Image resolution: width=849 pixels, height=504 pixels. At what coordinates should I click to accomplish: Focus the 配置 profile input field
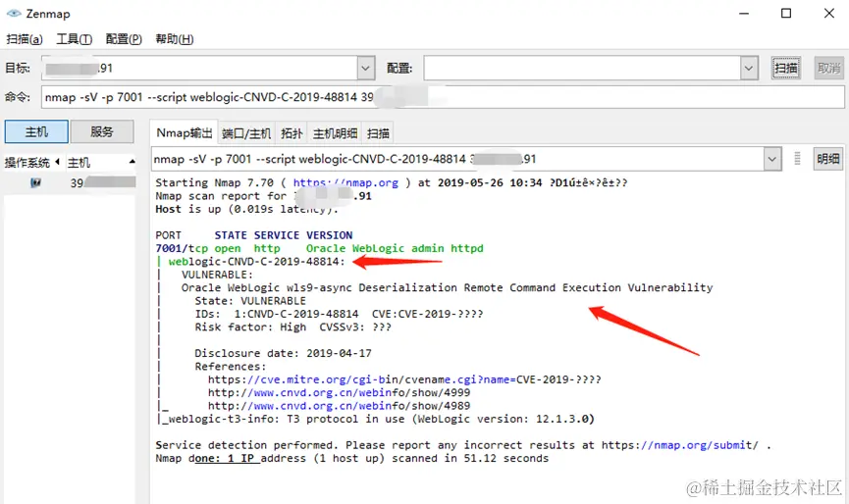582,68
